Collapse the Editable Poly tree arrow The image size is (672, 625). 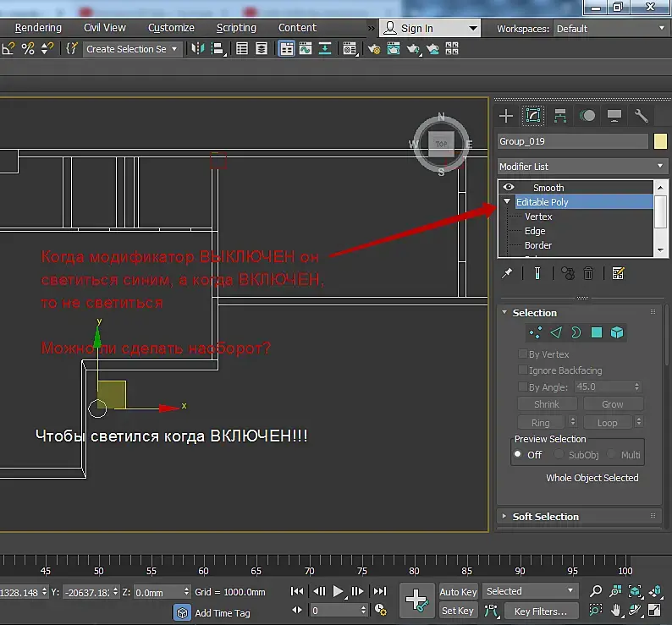click(x=507, y=202)
